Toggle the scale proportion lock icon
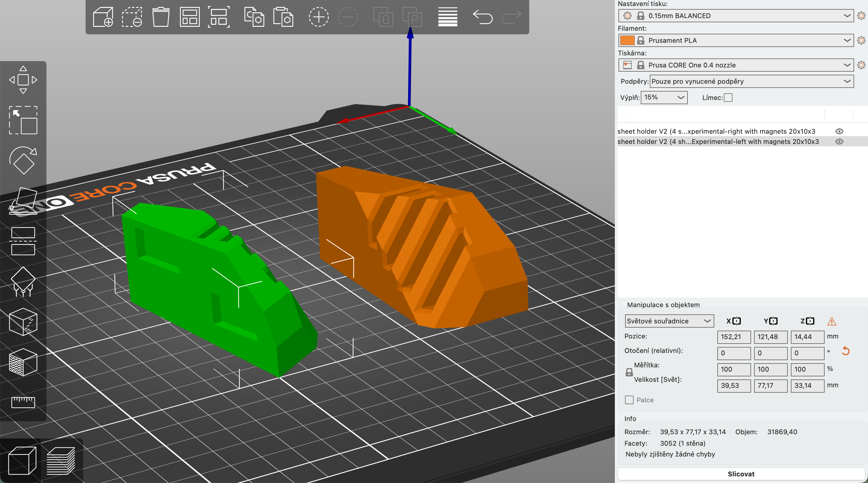Screen dimensions: 868x483 point(629,372)
